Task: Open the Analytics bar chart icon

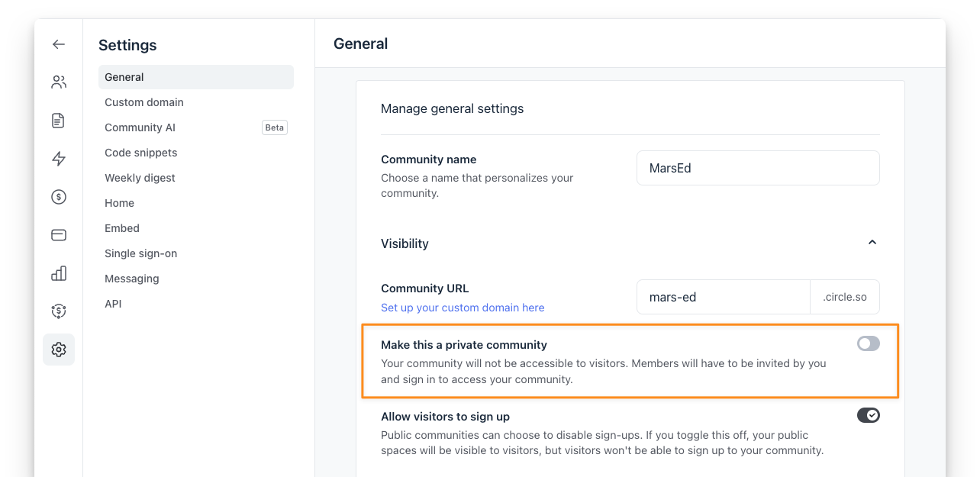Action: pos(58,272)
